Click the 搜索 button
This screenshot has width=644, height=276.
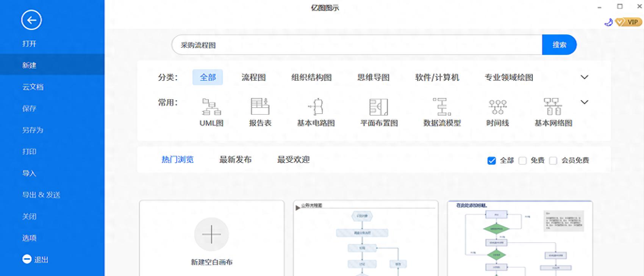[x=559, y=45]
